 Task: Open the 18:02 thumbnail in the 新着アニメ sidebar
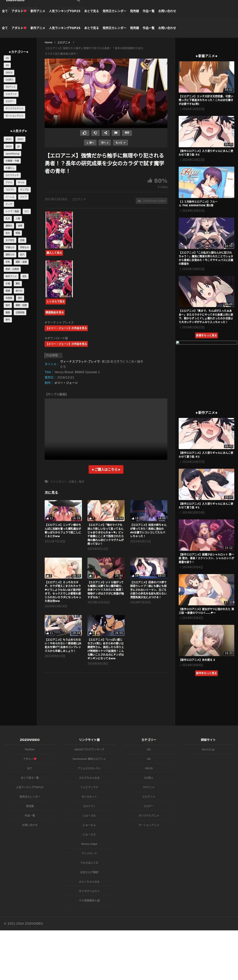pyautogui.click(x=206, y=77)
